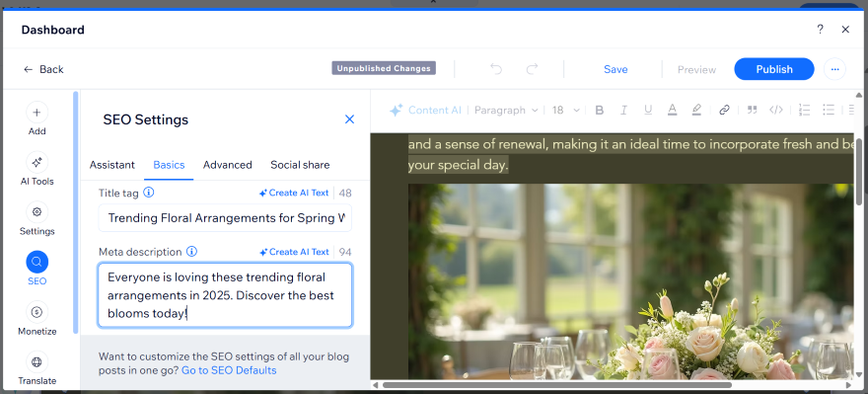Click into the Title tag field
Image resolution: width=868 pixels, height=394 pixels.
[225, 218]
